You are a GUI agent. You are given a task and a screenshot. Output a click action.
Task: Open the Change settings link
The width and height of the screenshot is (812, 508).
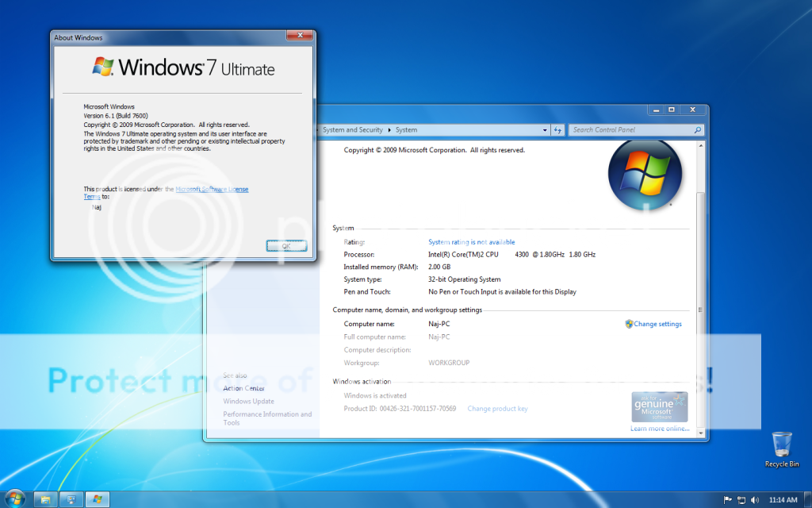[657, 324]
